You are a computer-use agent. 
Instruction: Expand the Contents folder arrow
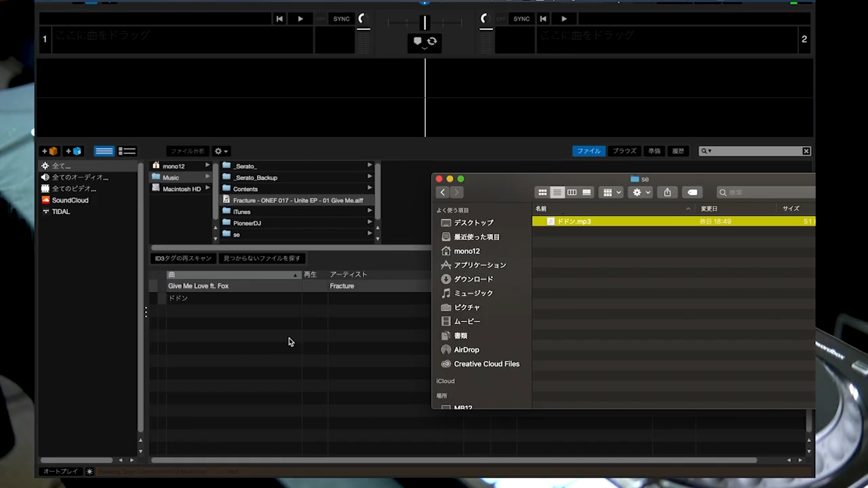370,188
